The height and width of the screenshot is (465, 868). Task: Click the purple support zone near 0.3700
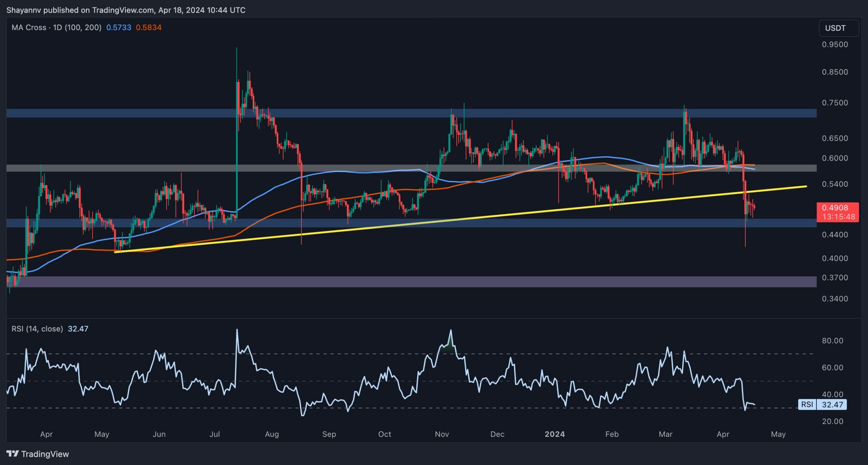[x=407, y=282]
